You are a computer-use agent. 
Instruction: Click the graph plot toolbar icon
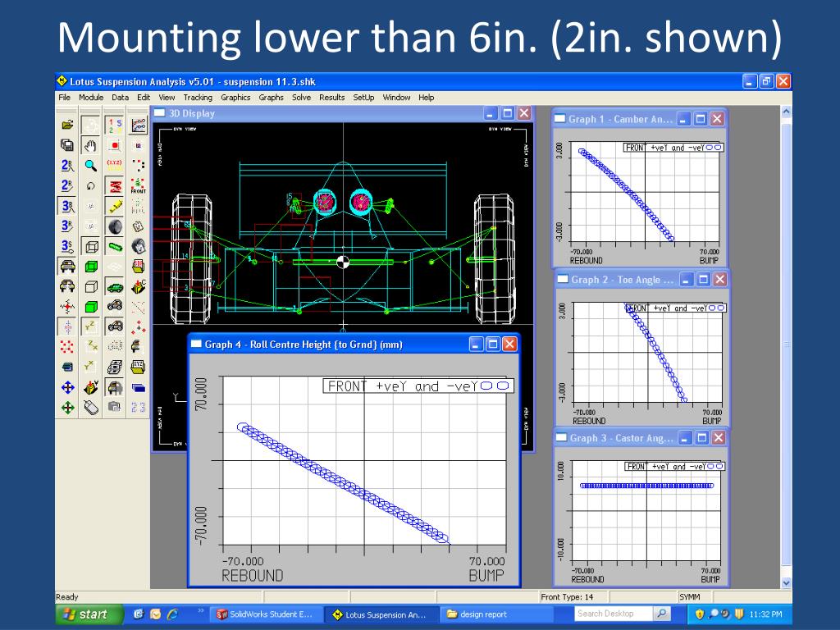pyautogui.click(x=138, y=125)
